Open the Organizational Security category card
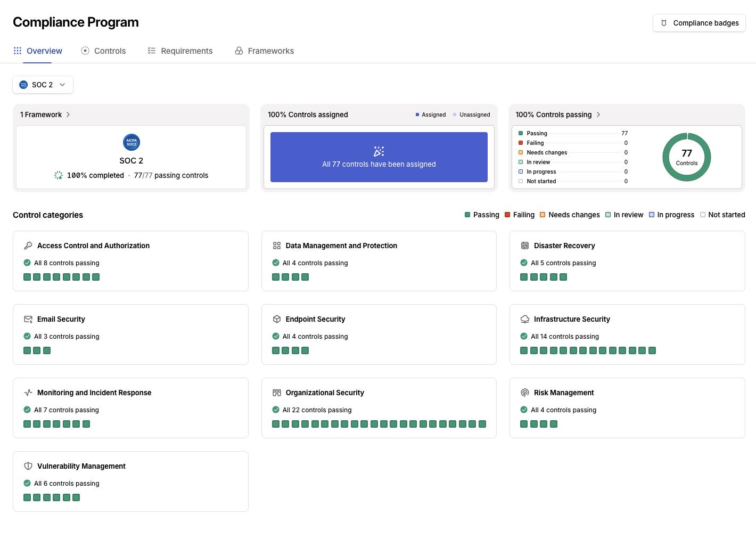 point(379,407)
